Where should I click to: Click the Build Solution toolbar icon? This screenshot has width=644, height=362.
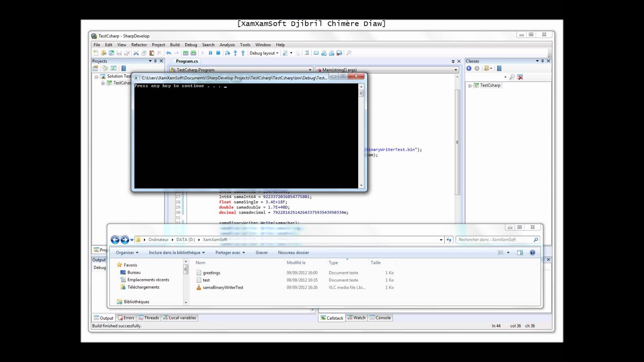186,53
